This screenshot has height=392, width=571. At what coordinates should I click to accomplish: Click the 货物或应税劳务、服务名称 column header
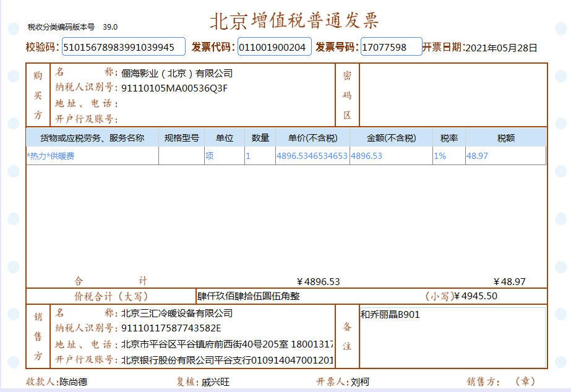coord(92,138)
